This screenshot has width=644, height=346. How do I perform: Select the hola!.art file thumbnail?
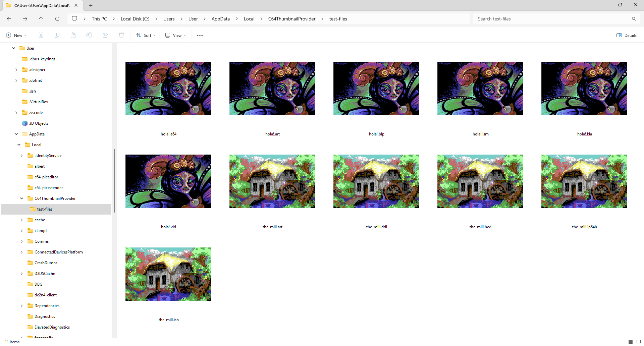pos(272,89)
